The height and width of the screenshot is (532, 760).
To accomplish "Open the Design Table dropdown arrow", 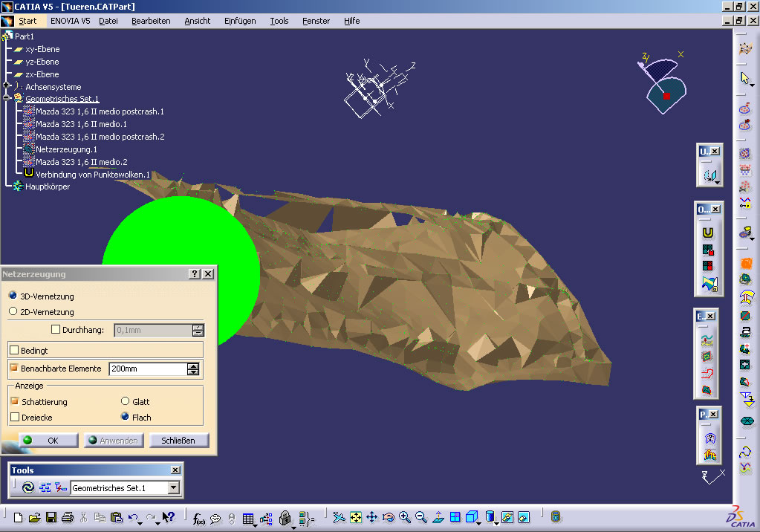I will 255,525.
